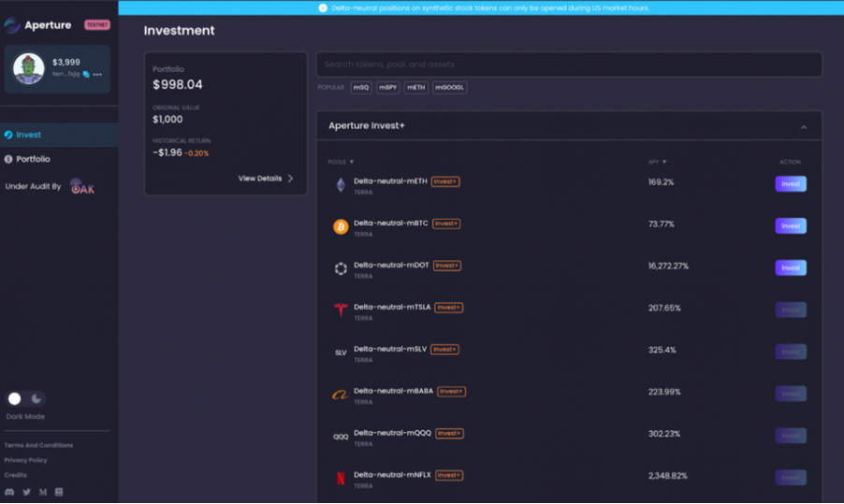Click Invest+ badge on mBTC row

pyautogui.click(x=446, y=223)
